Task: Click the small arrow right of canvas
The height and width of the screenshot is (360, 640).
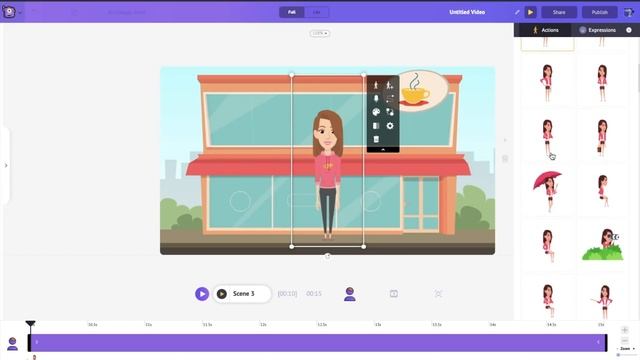Action: 505,140
